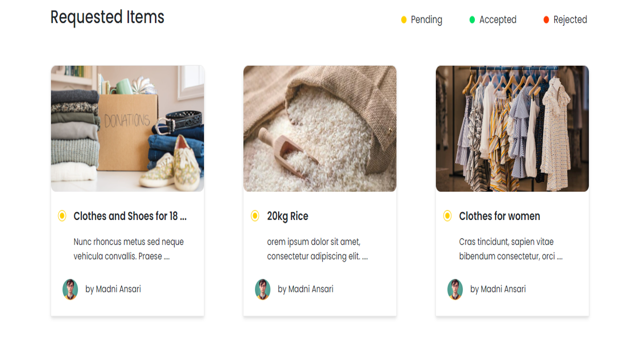Screen dimensions: 644x362
Task: Select the Pending status filter label
Action: (426, 20)
